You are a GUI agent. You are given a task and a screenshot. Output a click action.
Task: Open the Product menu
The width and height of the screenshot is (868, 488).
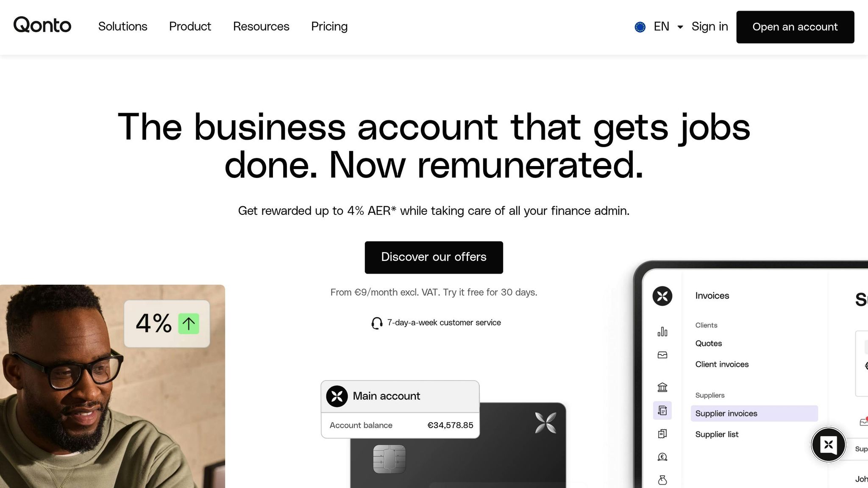(x=190, y=26)
